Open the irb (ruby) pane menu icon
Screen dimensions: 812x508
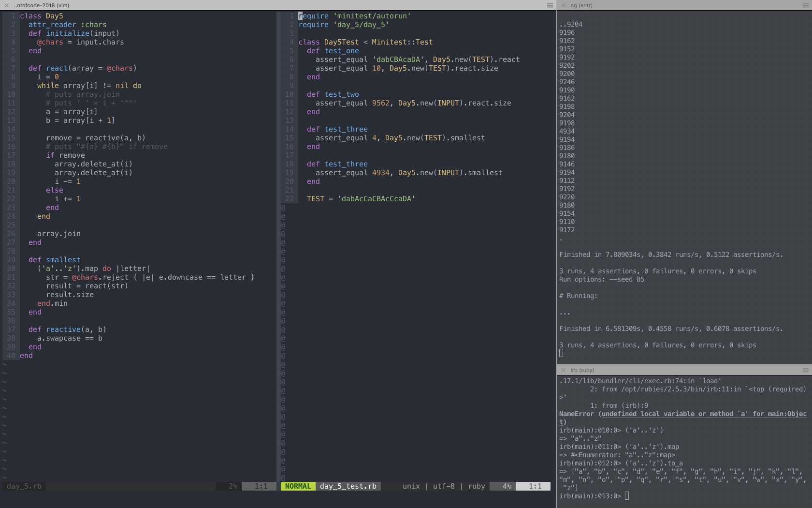pyautogui.click(x=805, y=370)
